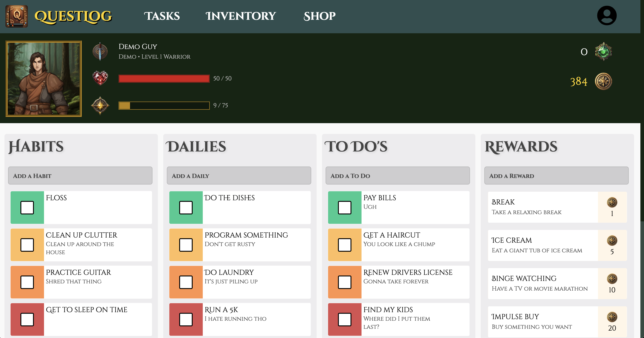Check off Find My Kids to-do
The height and width of the screenshot is (338, 644).
pos(344,319)
